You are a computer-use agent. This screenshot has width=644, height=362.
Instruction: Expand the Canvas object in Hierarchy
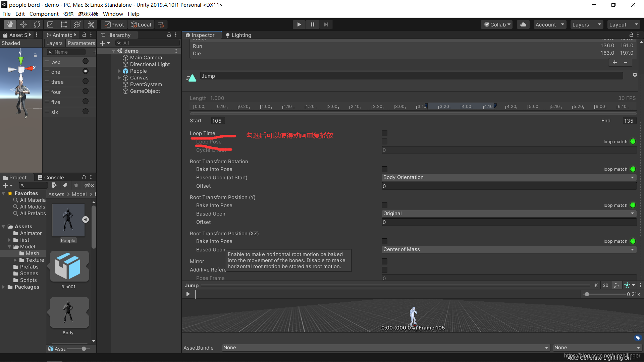[119, 78]
